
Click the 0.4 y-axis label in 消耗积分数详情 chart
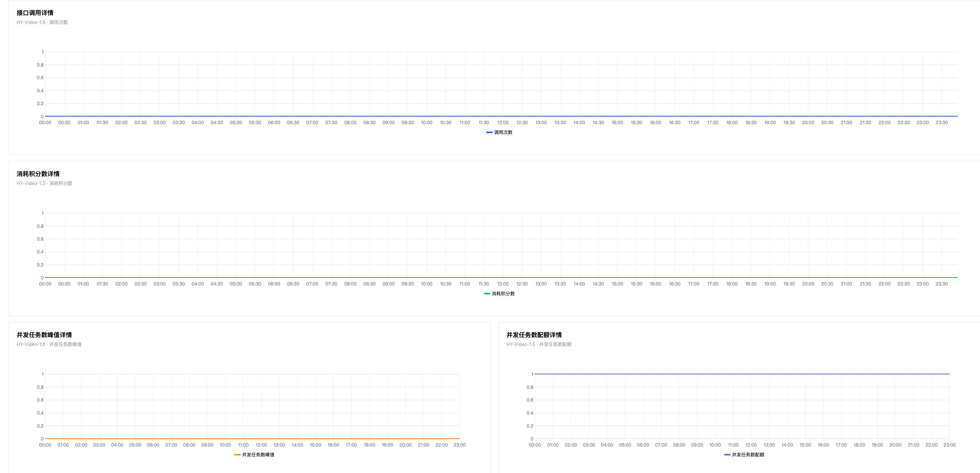point(40,252)
